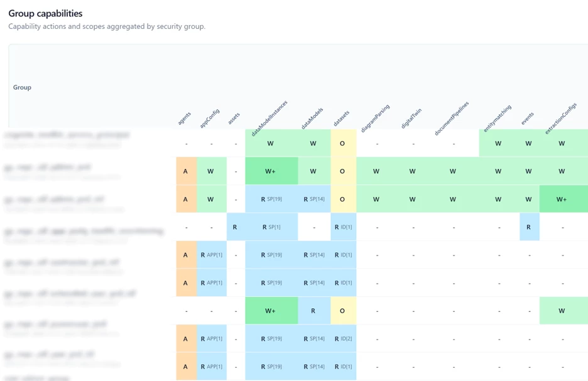The height and width of the screenshot is (381, 588).
Task: Click the R ID[2] datasets cell
Action: 343,339
